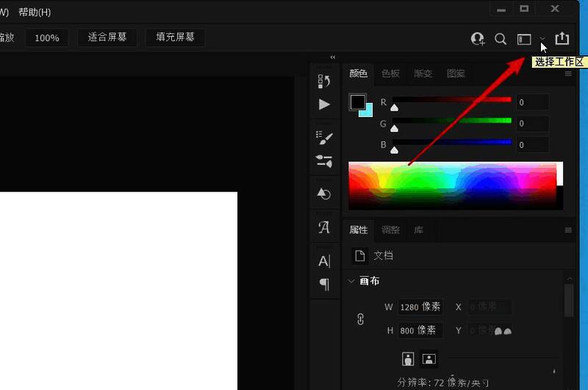This screenshot has height=390, width=588.
Task: Click the 文档 document icon
Action: click(x=359, y=255)
